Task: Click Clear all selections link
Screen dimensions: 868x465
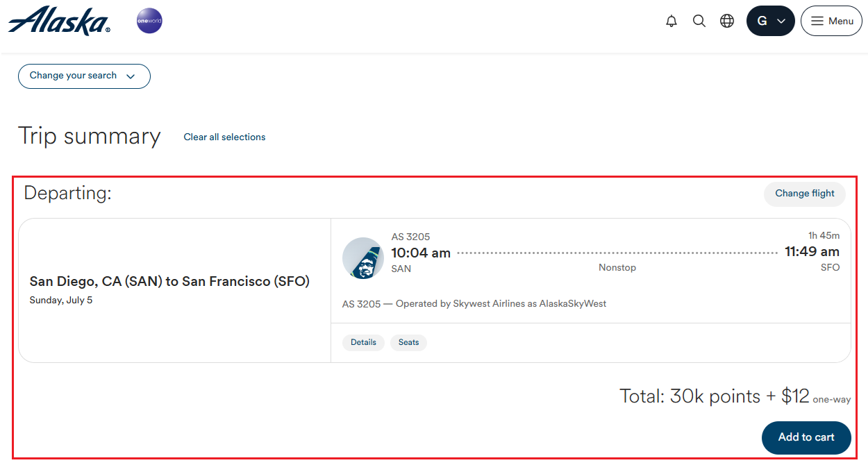Action: tap(224, 137)
